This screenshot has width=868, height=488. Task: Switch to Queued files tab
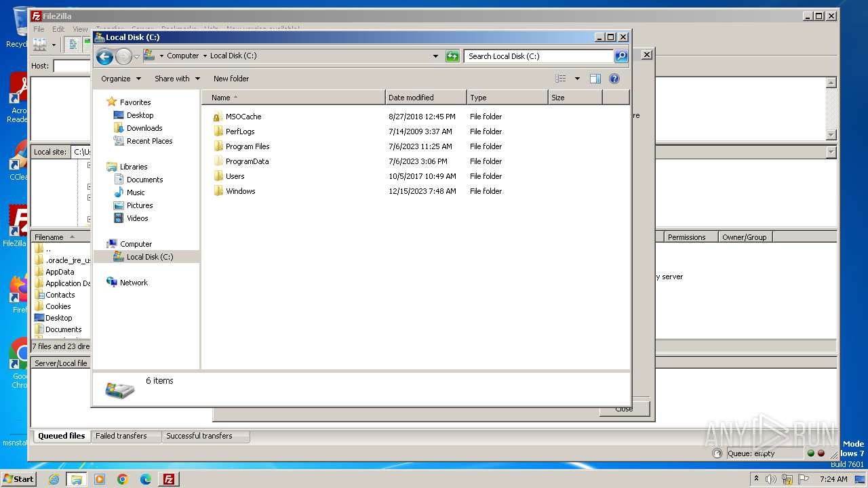pyautogui.click(x=61, y=436)
